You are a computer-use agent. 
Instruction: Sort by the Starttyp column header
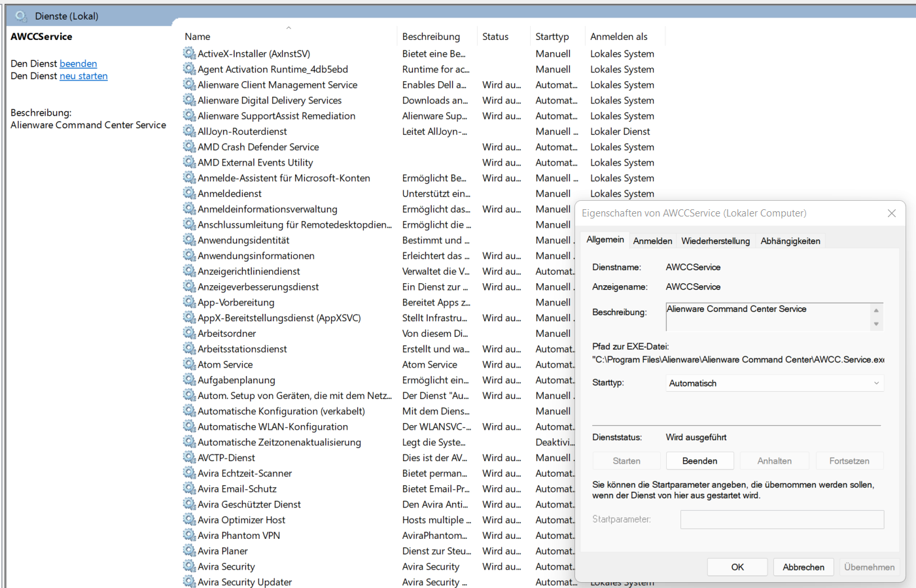[557, 37]
